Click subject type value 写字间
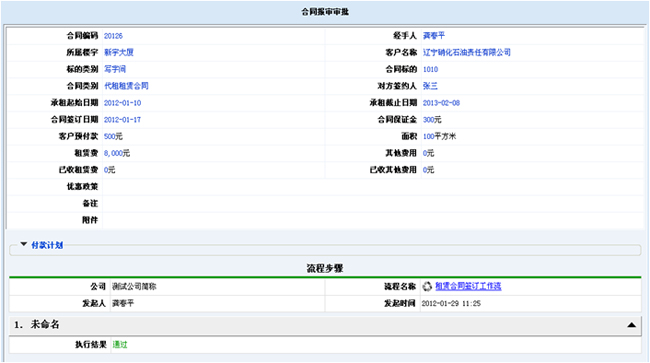This screenshot has width=650, height=363. pyautogui.click(x=115, y=69)
